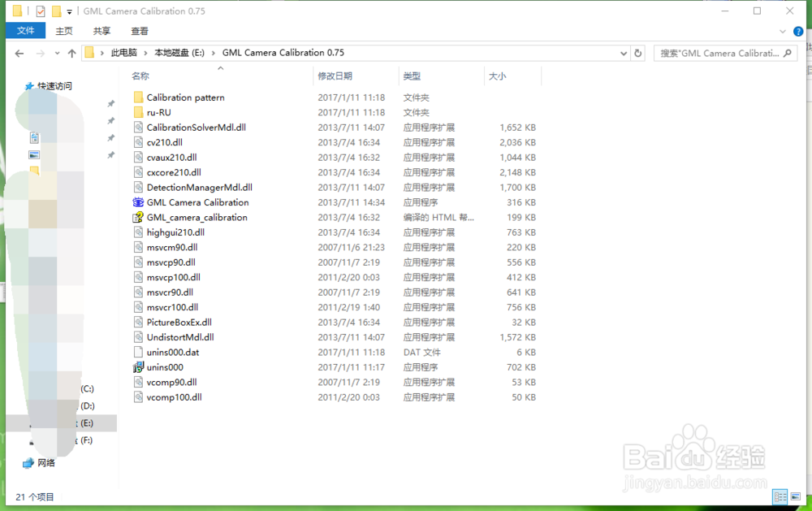The height and width of the screenshot is (511, 812).
Task: Go up one folder level arrow
Action: click(72, 54)
